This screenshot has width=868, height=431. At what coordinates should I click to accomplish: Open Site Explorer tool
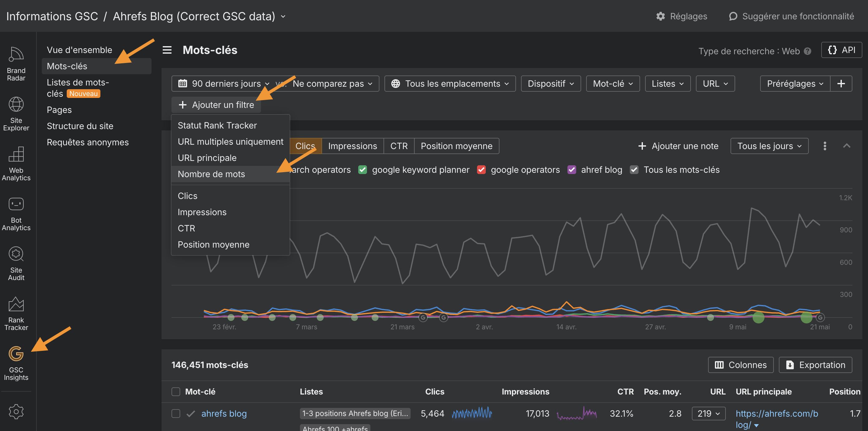pos(16,114)
